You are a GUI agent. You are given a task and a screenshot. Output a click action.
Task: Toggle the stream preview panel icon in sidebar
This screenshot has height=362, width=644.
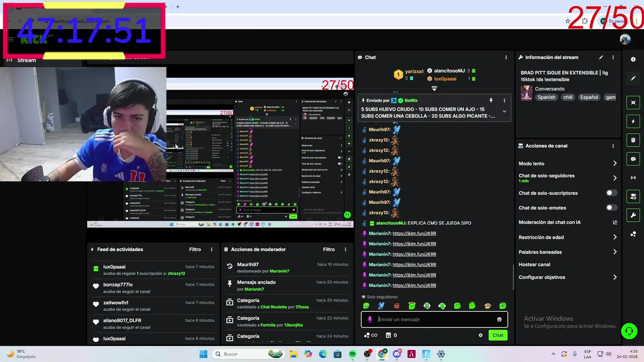click(633, 103)
